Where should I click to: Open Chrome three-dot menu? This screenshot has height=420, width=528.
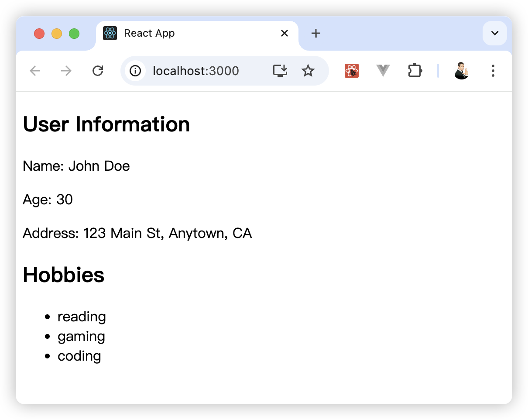tap(493, 71)
